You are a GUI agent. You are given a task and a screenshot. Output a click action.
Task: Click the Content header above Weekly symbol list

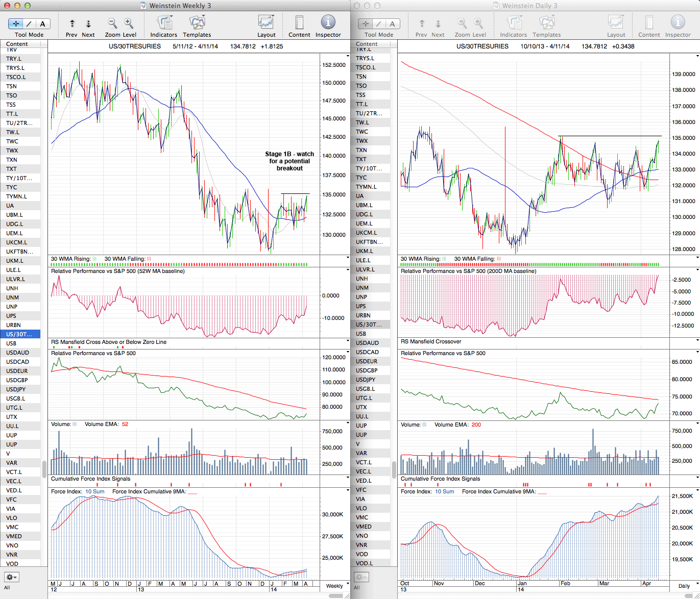[17, 44]
